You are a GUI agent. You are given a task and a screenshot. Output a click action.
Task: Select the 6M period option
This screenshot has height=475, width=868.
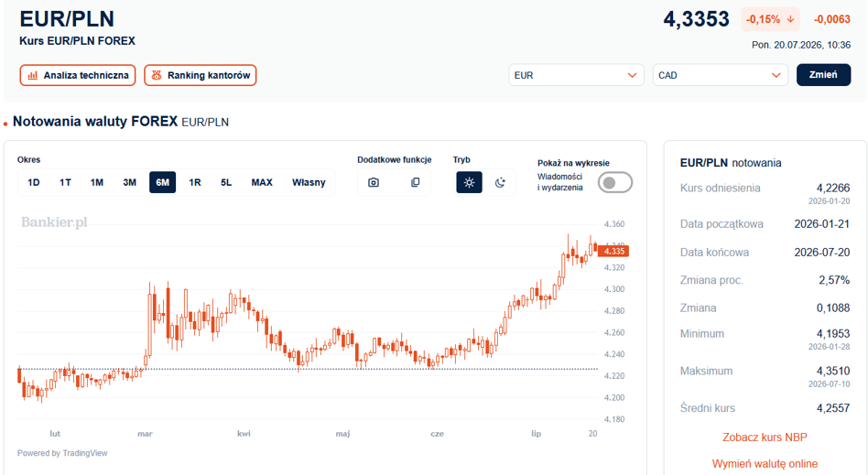click(162, 182)
